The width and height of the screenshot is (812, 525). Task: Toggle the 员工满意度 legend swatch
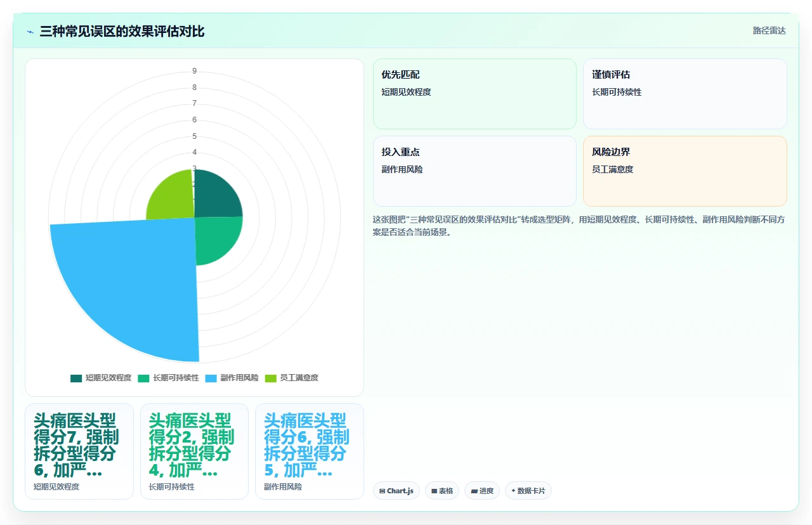coord(270,378)
